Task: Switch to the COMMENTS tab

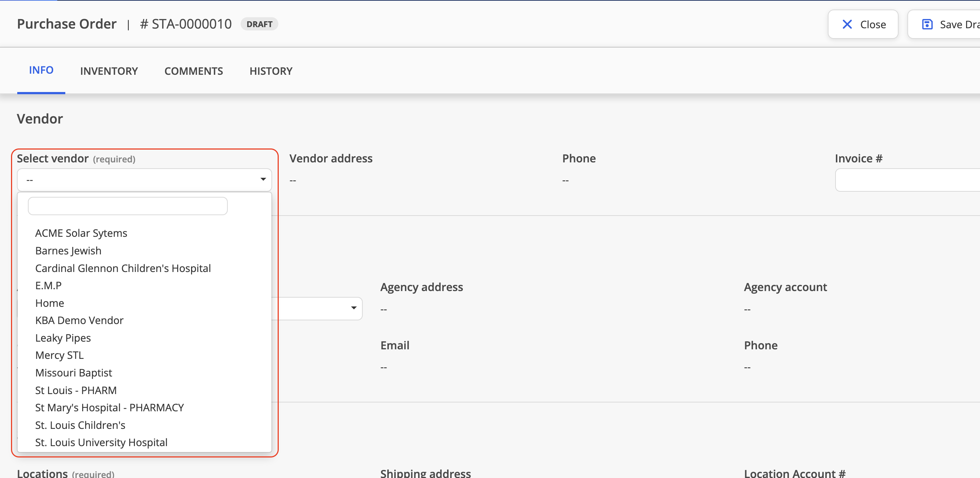Action: coord(194,71)
